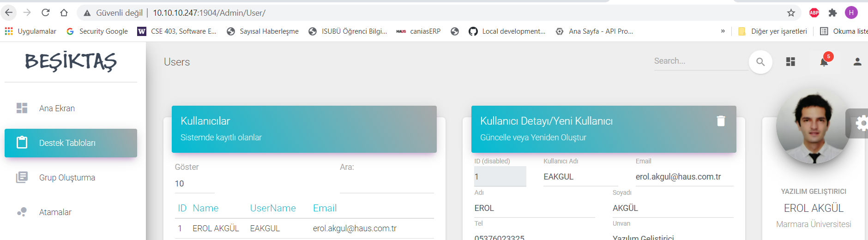This screenshot has height=240, width=868.
Task: Bookmark this page with star icon
Action: coord(791,13)
